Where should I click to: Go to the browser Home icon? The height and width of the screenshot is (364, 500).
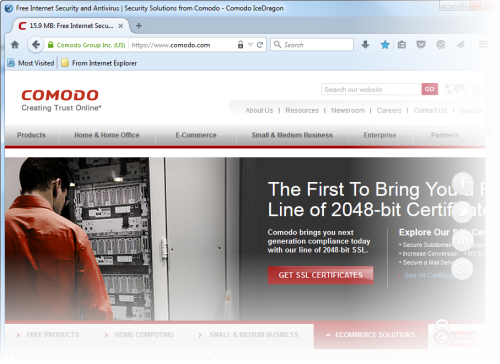coord(15,45)
